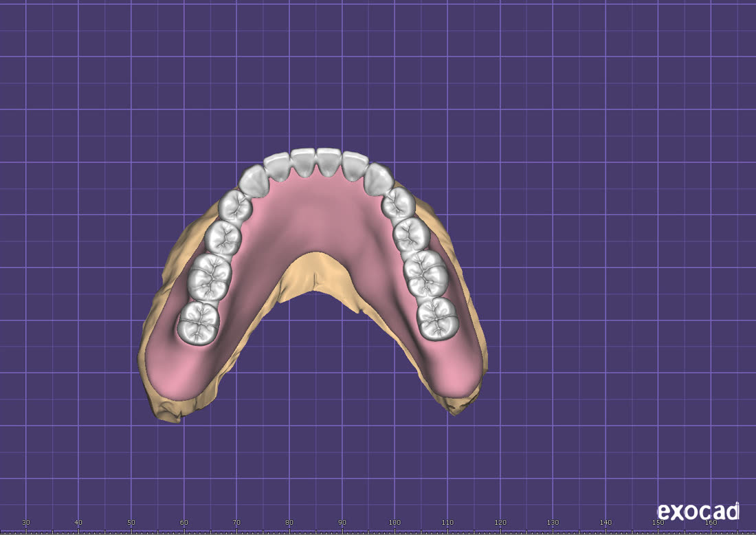Select the right-side premolar next to the canine
756x535 pixels.
point(398,203)
